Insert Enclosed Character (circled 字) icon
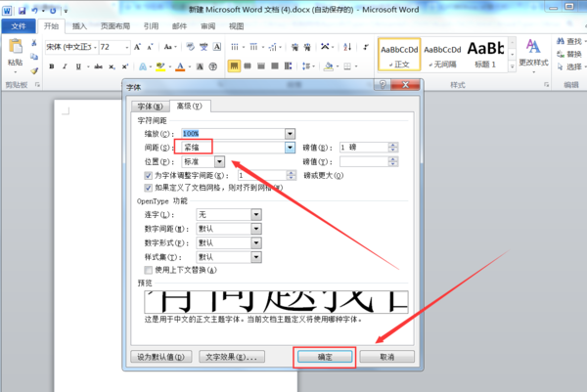Screen dimensions: 587x392 click(212, 66)
